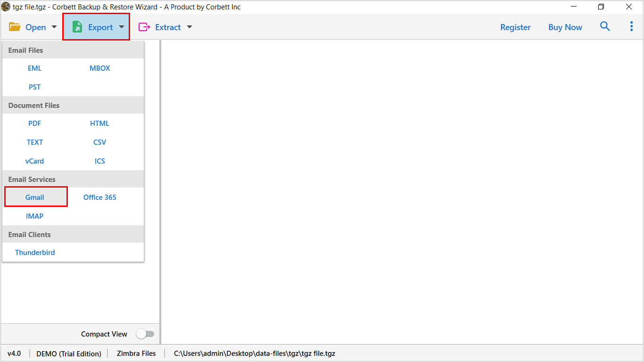The width and height of the screenshot is (644, 362).
Task: Choose the MBOX export format
Action: pos(99,68)
